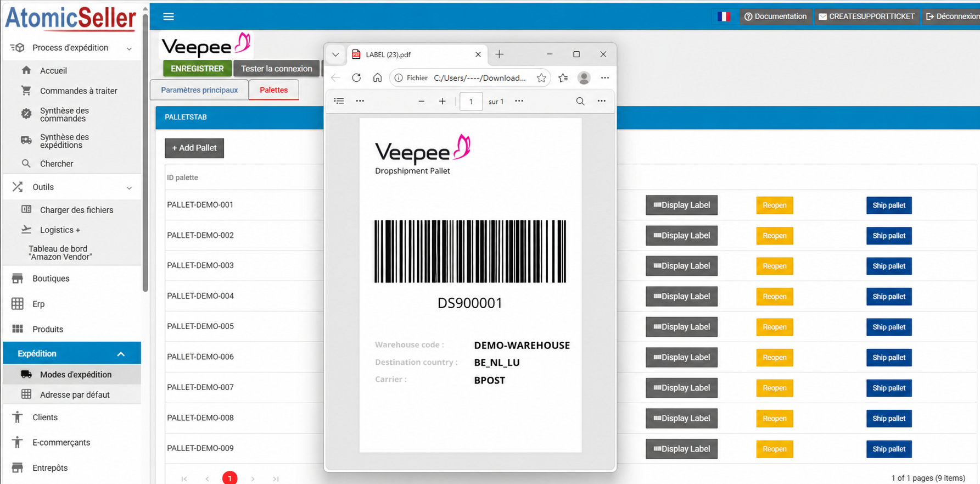The width and height of the screenshot is (980, 484).
Task: Click the Synthèse des expéditions truck icon
Action: click(x=26, y=141)
